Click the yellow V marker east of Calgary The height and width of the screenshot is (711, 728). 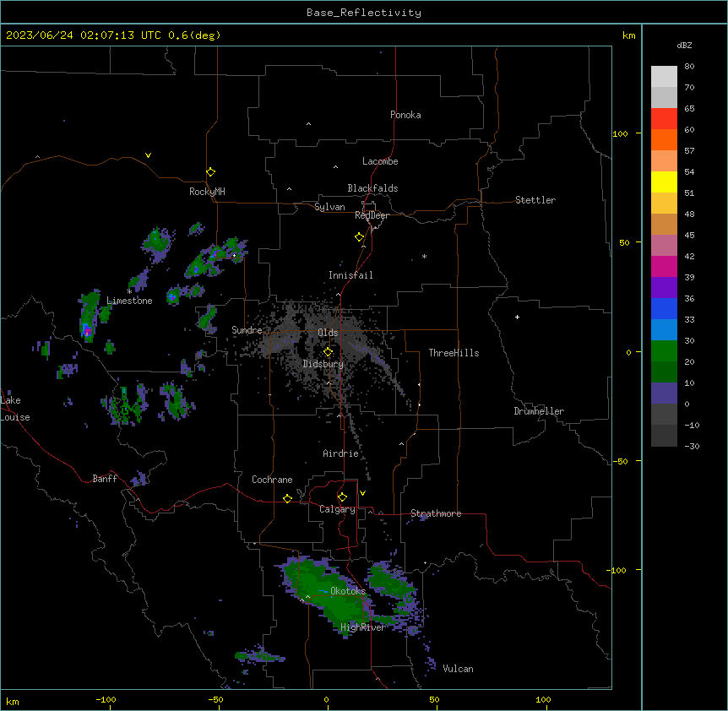click(x=362, y=493)
